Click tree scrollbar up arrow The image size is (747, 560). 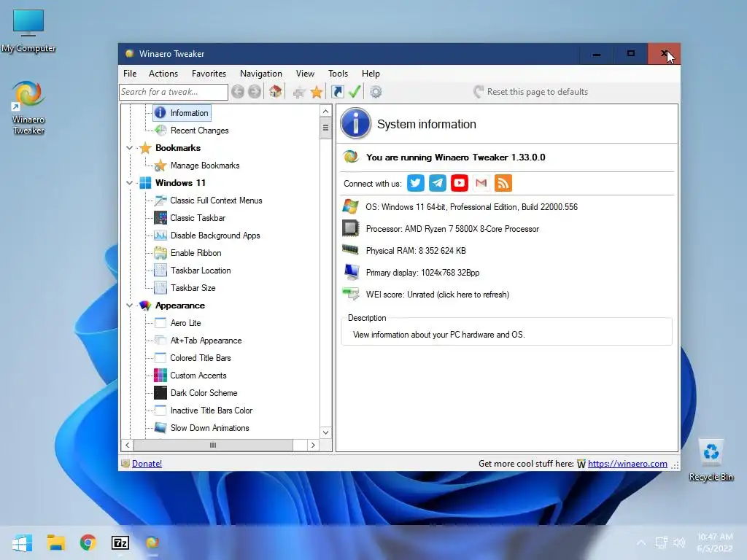(325, 112)
